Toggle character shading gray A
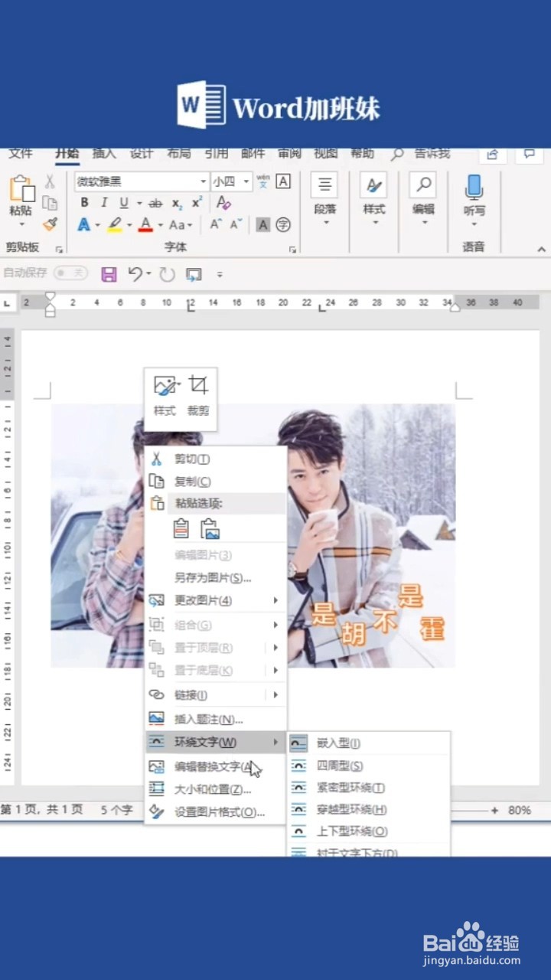The image size is (551, 980). [x=262, y=224]
